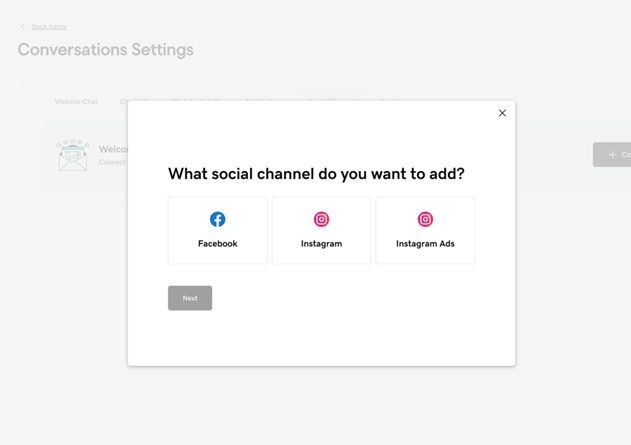Image resolution: width=631 pixels, height=445 pixels.
Task: Click the Instagram text label
Action: pyautogui.click(x=321, y=244)
